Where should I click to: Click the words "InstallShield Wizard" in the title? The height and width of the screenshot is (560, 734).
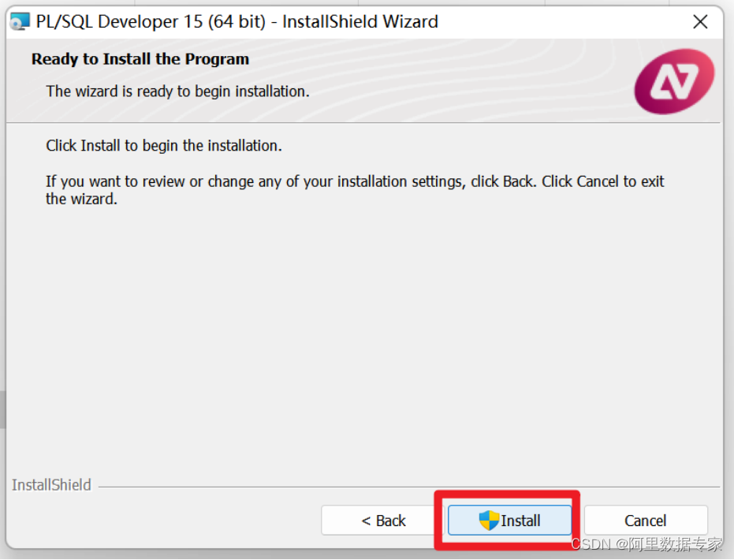[x=360, y=21]
